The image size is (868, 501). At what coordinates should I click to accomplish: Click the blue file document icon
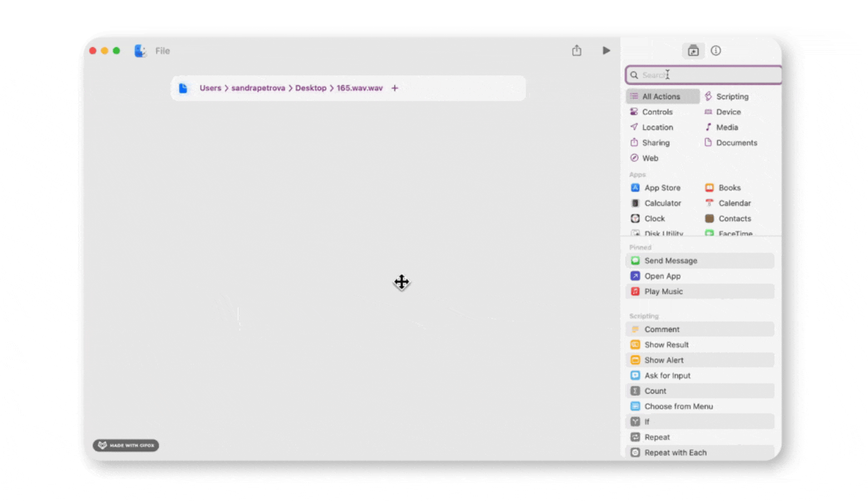(x=183, y=88)
